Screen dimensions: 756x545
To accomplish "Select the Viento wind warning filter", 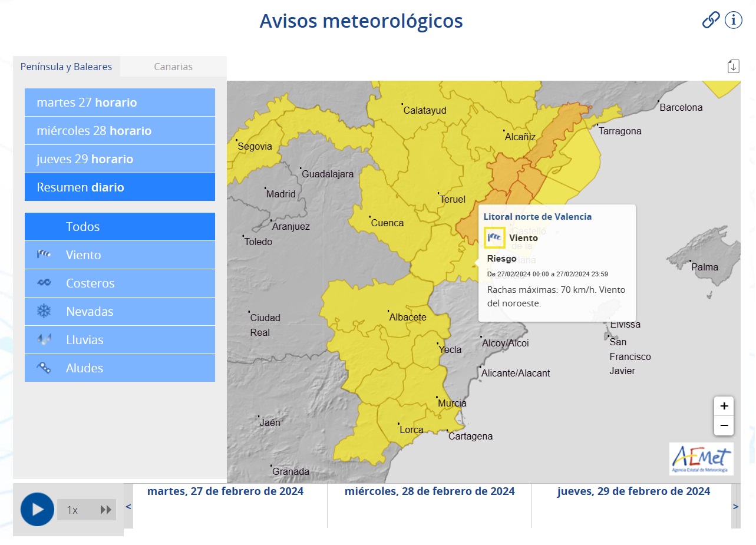I will [x=120, y=255].
